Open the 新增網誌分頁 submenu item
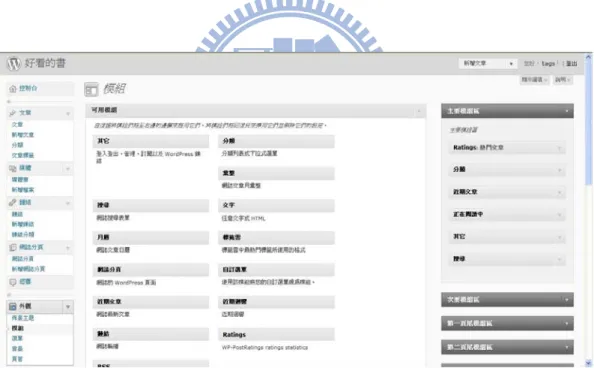 [x=28, y=269]
